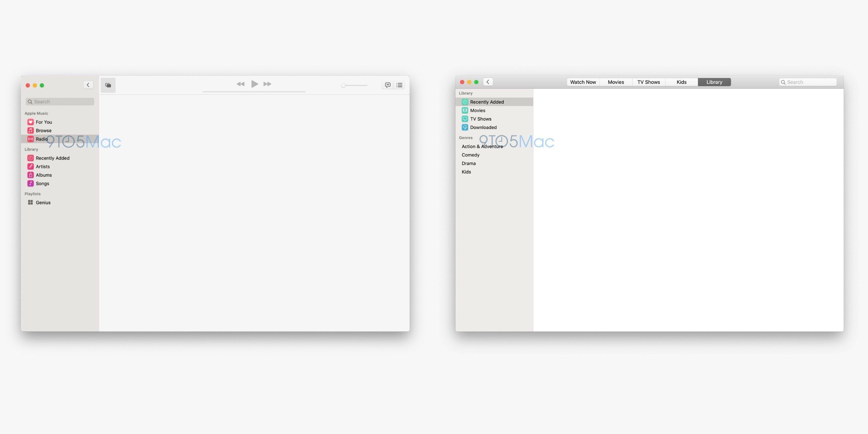This screenshot has height=434, width=868.
Task: Click the TV window back chevron
Action: coord(488,82)
